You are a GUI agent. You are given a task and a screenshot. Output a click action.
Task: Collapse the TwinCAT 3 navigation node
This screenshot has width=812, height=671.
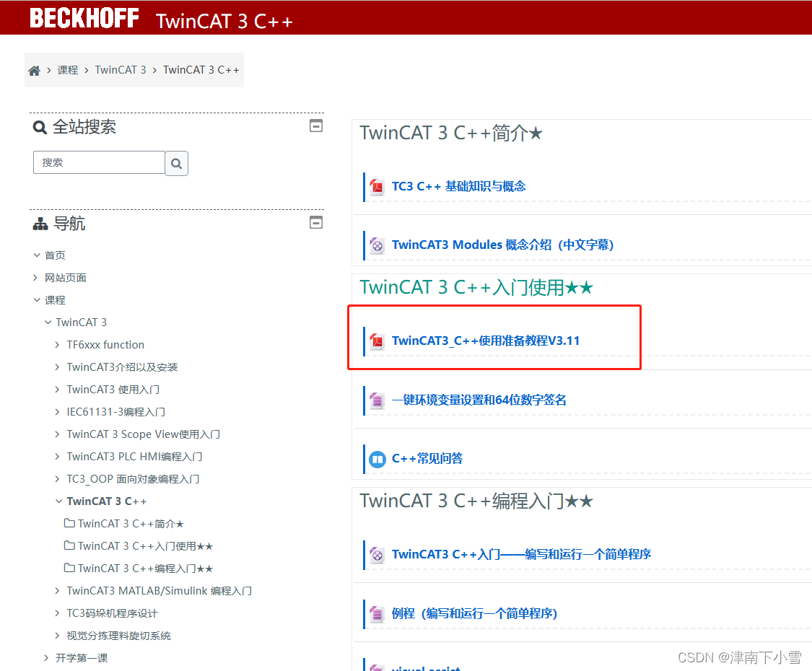(x=48, y=322)
